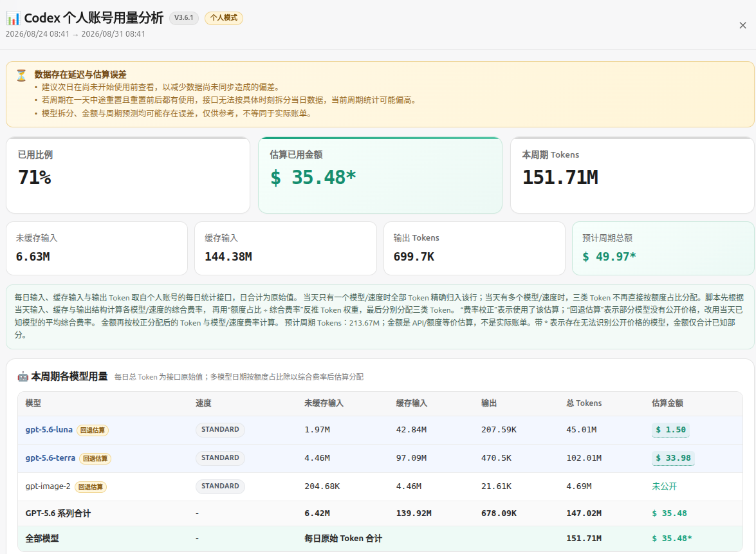The height and width of the screenshot is (554, 756).
Task: Open the gpt-5.6-luna model link
Action: click(x=49, y=430)
